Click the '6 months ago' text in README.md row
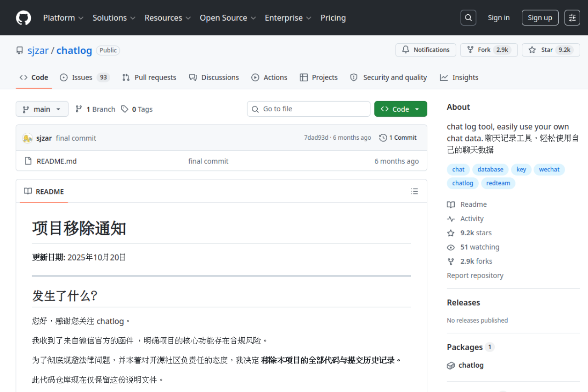Viewport: 588px width, 392px height. pyautogui.click(x=396, y=161)
